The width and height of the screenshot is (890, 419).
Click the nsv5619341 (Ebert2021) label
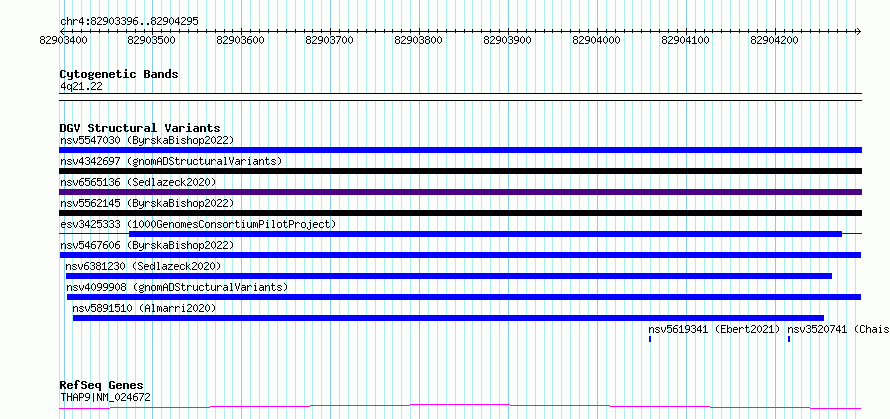(715, 329)
